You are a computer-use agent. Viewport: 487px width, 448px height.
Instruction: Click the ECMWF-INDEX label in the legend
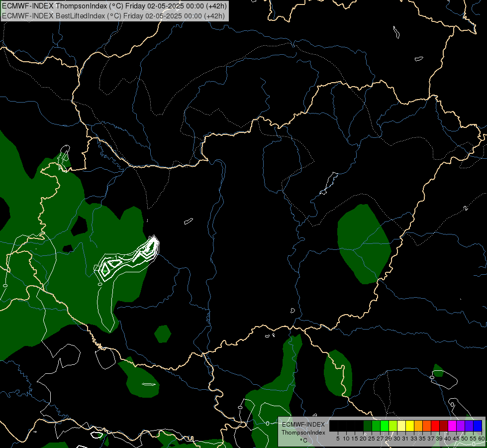pyautogui.click(x=303, y=425)
